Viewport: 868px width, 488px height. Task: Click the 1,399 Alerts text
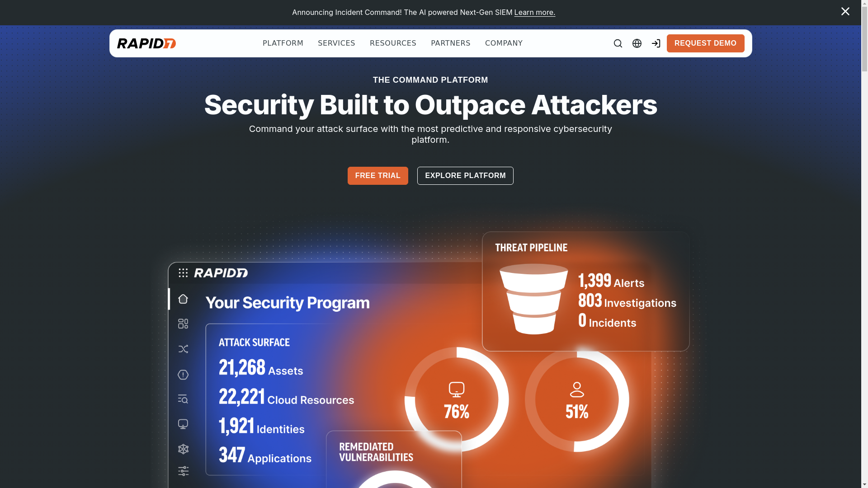(x=611, y=281)
